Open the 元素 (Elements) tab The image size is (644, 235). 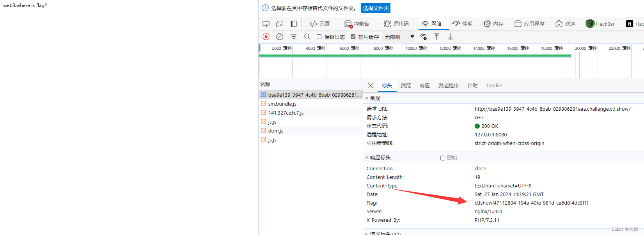coord(320,24)
